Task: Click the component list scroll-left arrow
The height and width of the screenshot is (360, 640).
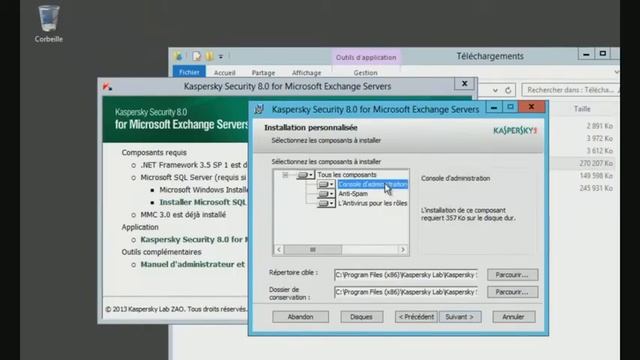Action: coord(279,249)
